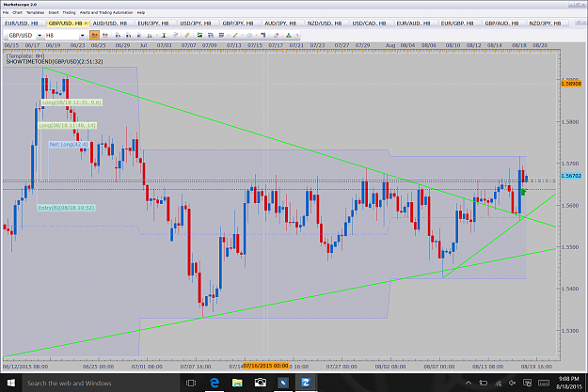Image resolution: width=588 pixels, height=392 pixels.
Task: Click the volume icon in system tray
Action: point(512,383)
